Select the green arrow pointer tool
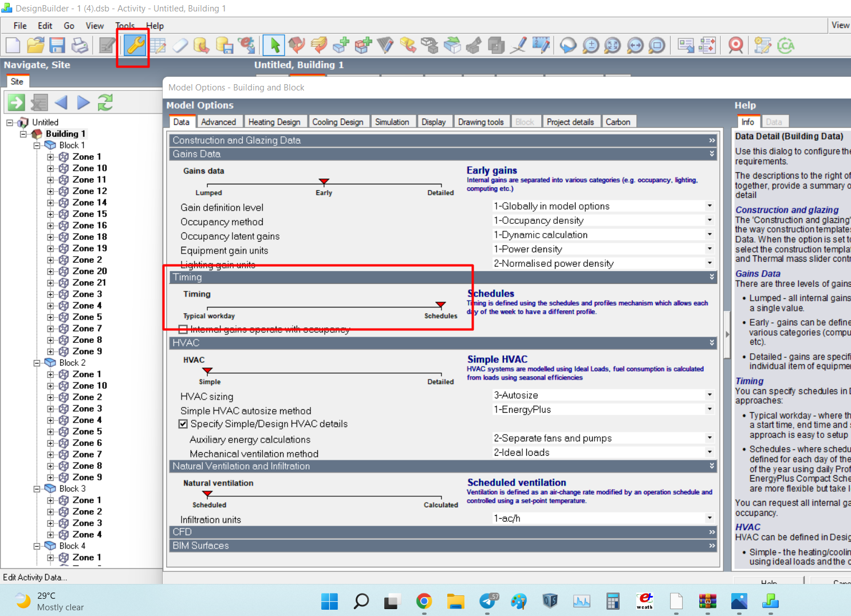The image size is (851, 616). click(275, 45)
